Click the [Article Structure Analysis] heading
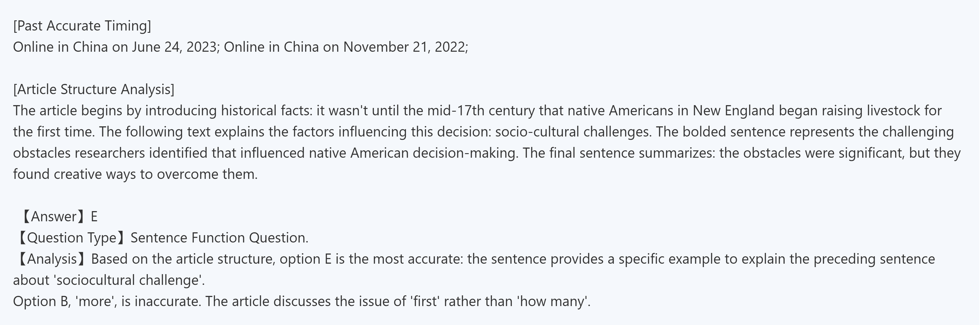This screenshot has width=980, height=325. (x=94, y=90)
